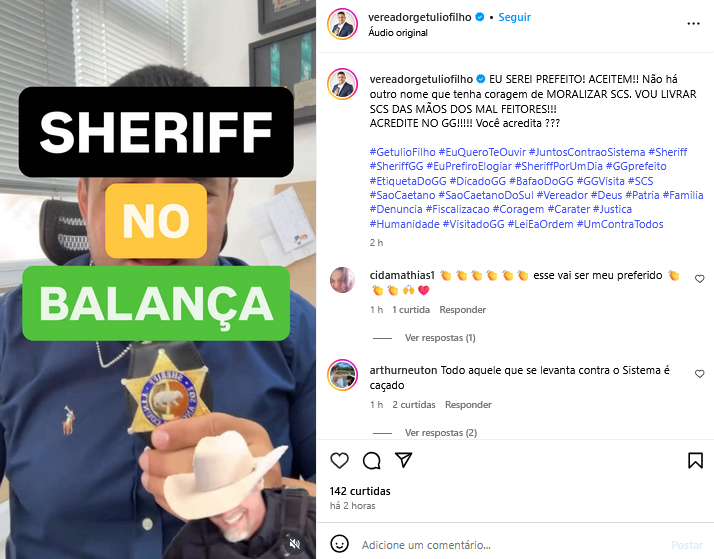This screenshot has width=714, height=559.
Task: Save post with the bookmark icon
Action: click(x=695, y=460)
